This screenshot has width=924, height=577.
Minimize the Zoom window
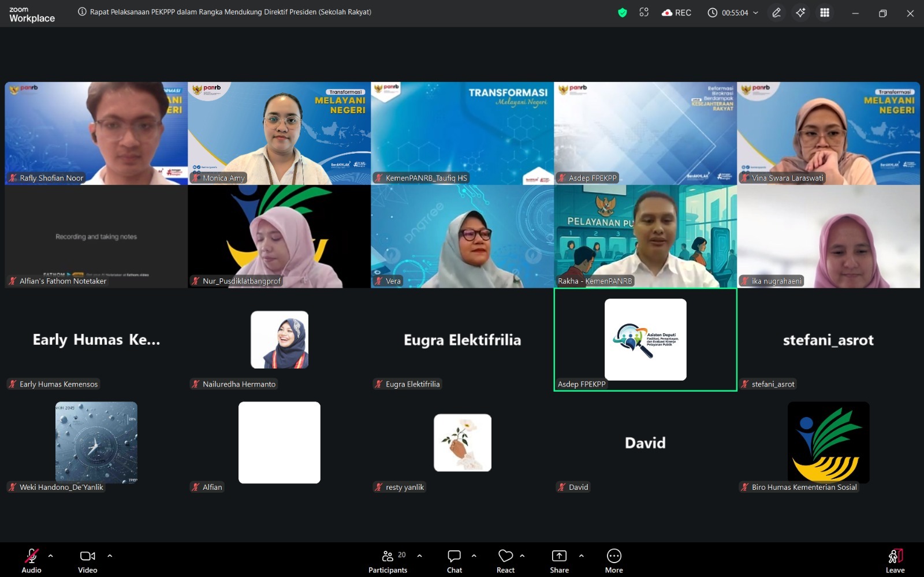(855, 13)
